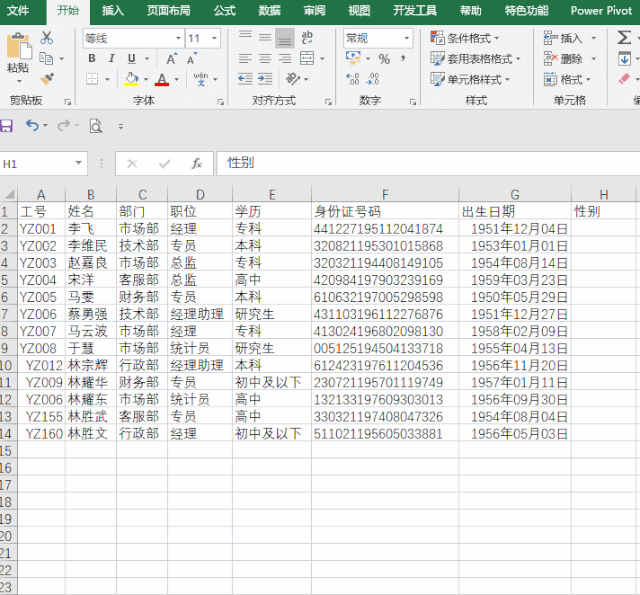The height and width of the screenshot is (595, 640).
Task: Align text to middle of cell
Action: [265, 38]
